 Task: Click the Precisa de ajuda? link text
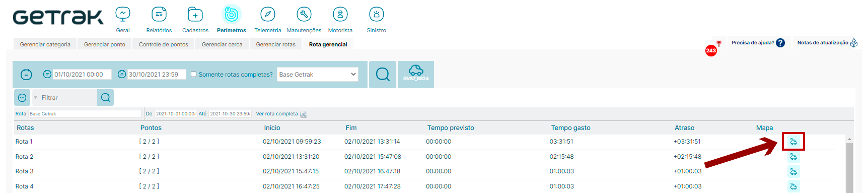pyautogui.click(x=753, y=43)
